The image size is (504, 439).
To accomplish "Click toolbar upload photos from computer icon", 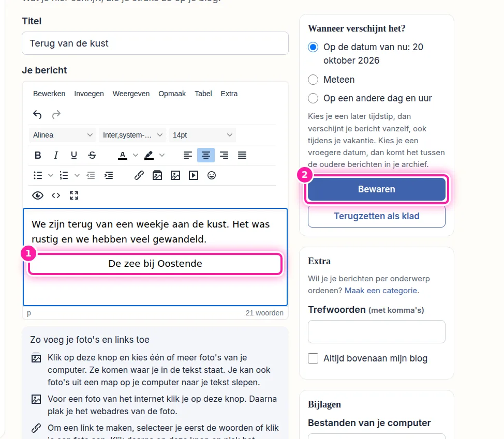I will click(157, 175).
